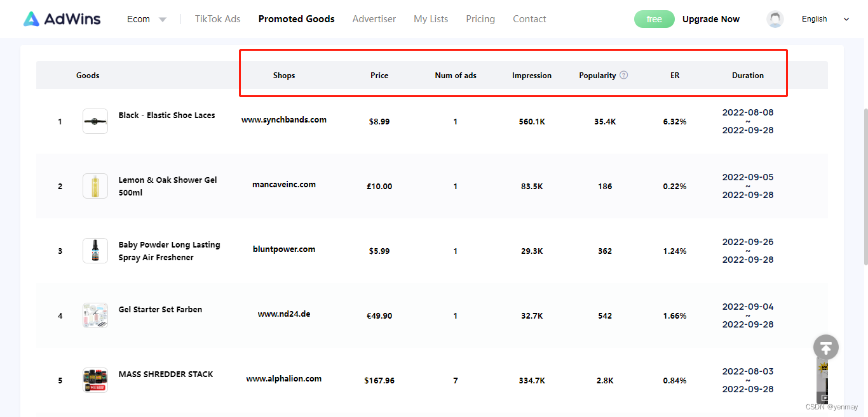Click price €49.90
Viewport: 868px width, 417px height.
pos(379,316)
